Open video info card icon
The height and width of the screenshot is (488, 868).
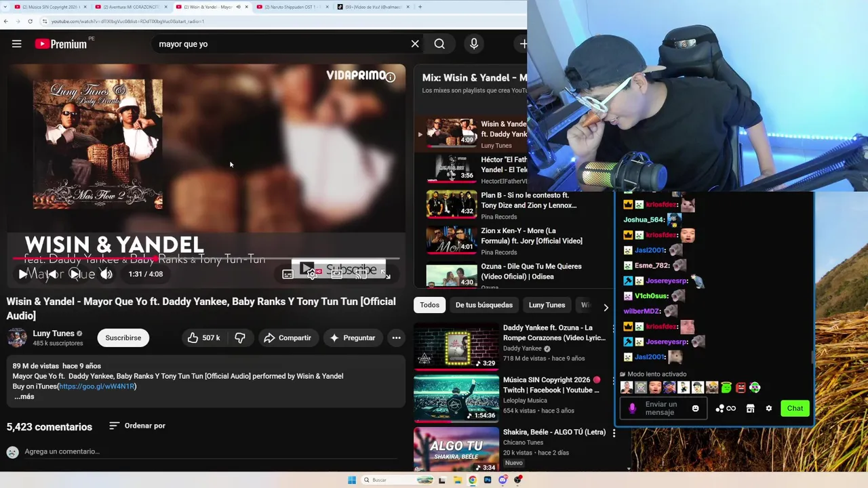tap(391, 77)
